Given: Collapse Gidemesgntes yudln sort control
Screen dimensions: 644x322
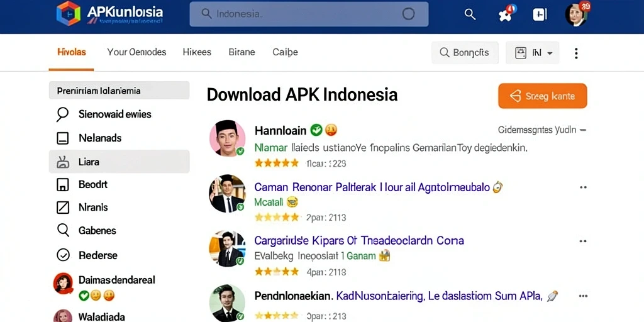Looking at the screenshot, I should pos(542,130).
